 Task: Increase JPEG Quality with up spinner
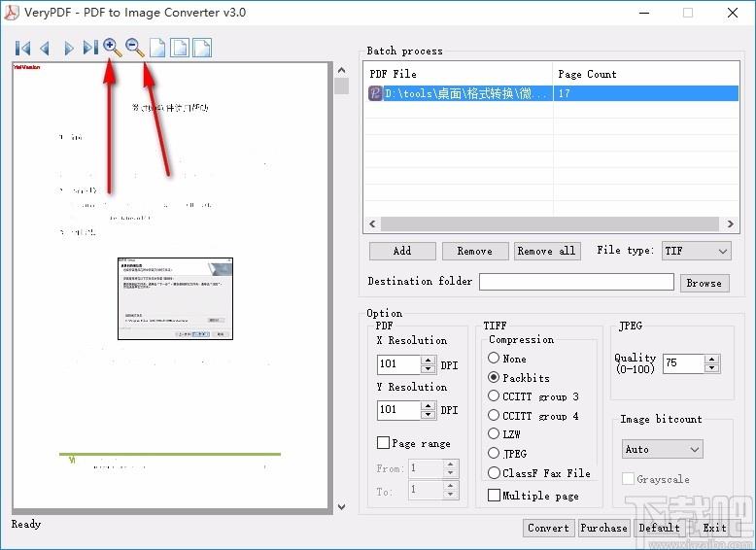click(712, 360)
